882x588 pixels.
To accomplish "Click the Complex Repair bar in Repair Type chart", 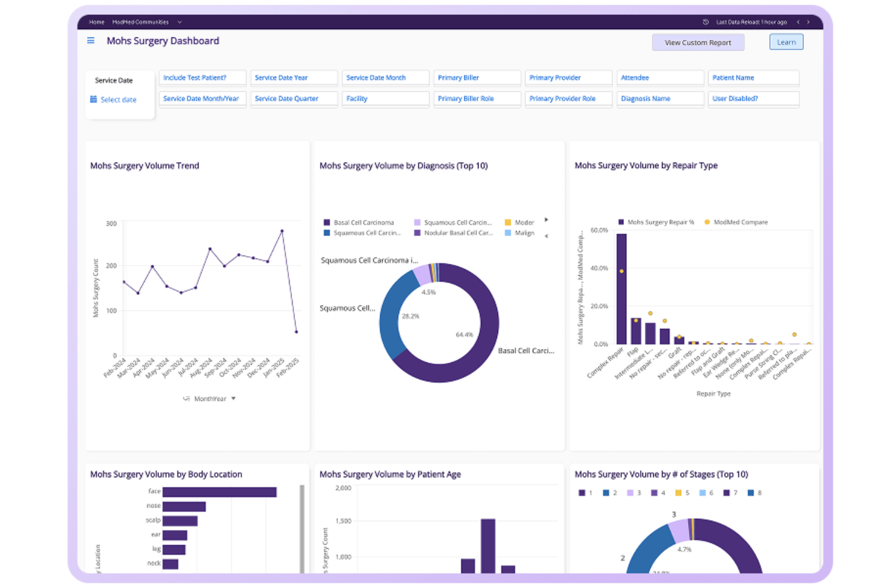I will click(622, 289).
